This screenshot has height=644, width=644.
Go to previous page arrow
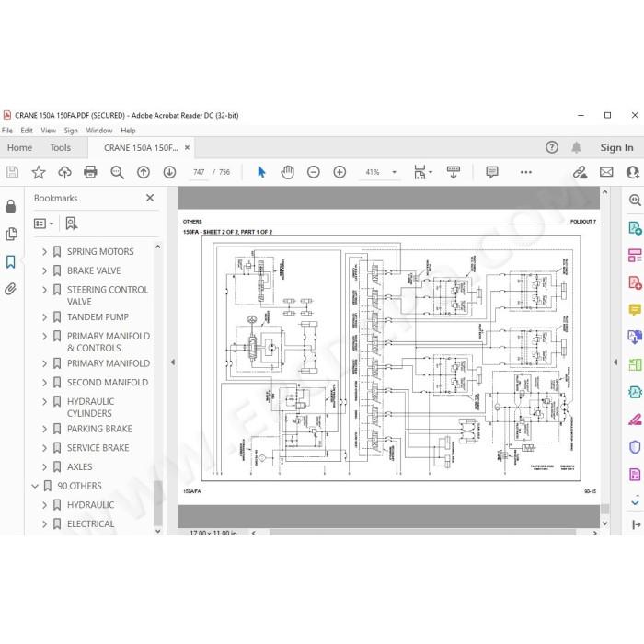pyautogui.click(x=144, y=172)
